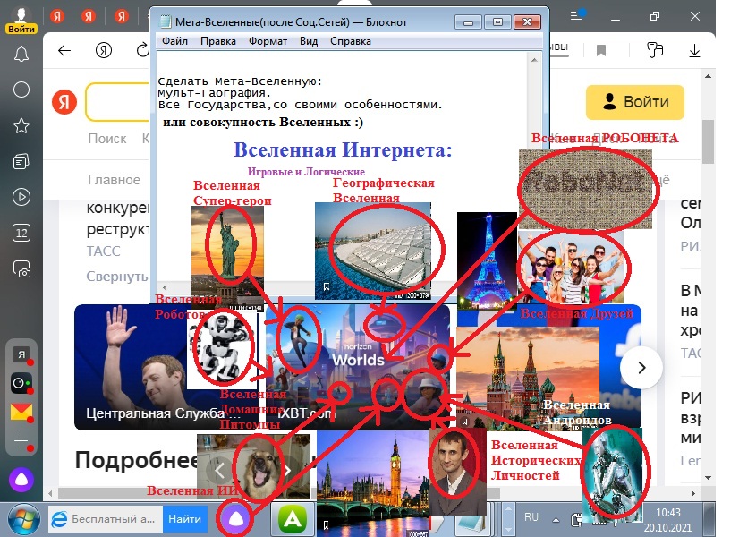Click the taskbar search field Бесплатный а...
Screen dimensions: 756x537
coord(106,519)
